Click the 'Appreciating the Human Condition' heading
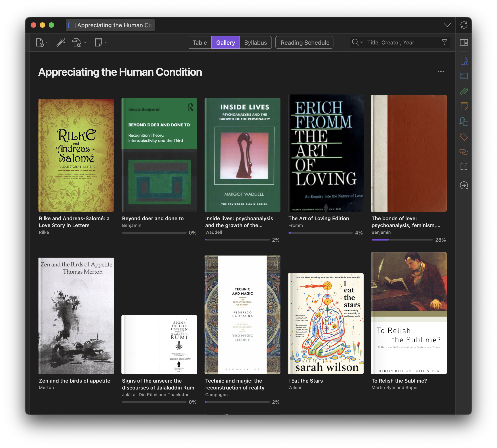This screenshot has height=448, width=497. [120, 72]
